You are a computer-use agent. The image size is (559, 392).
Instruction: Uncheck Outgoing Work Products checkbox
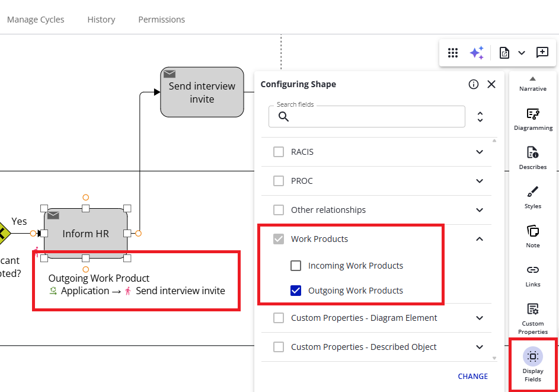pyautogui.click(x=296, y=291)
